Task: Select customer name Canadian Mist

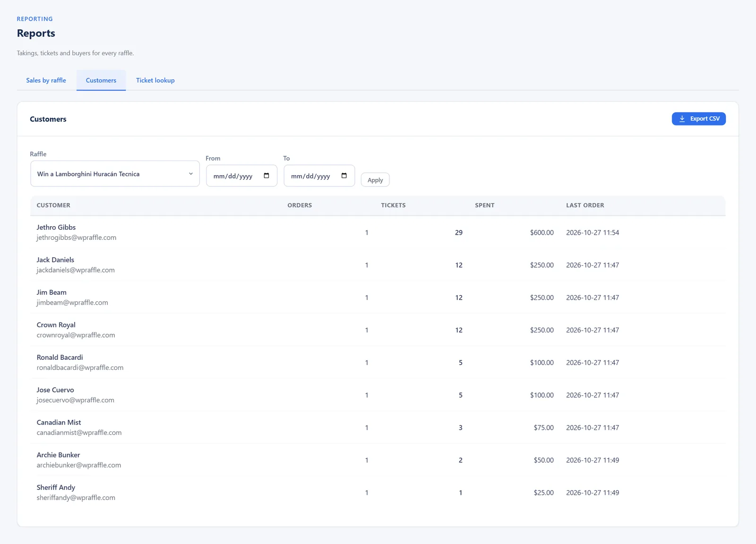Action: pyautogui.click(x=59, y=423)
